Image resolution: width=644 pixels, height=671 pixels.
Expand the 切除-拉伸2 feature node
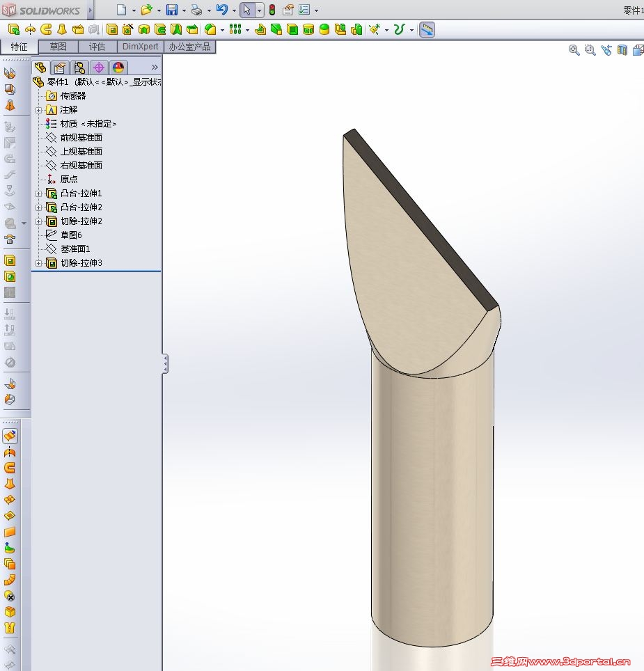tap(38, 221)
